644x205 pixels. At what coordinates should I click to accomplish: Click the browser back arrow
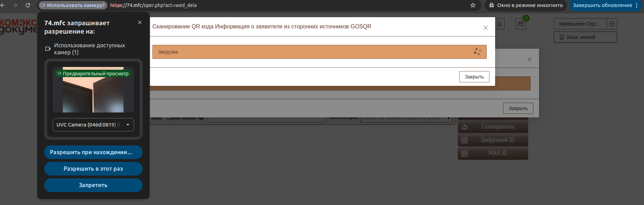[x=3, y=5]
